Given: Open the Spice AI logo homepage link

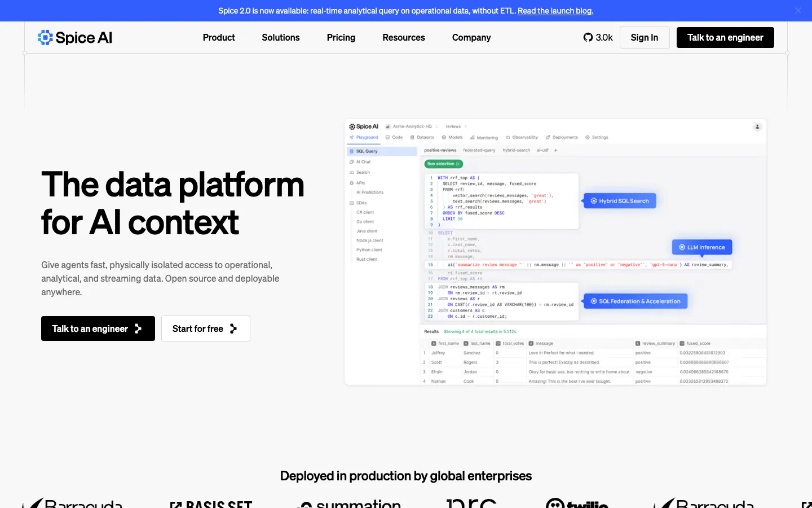Looking at the screenshot, I should (x=75, y=37).
